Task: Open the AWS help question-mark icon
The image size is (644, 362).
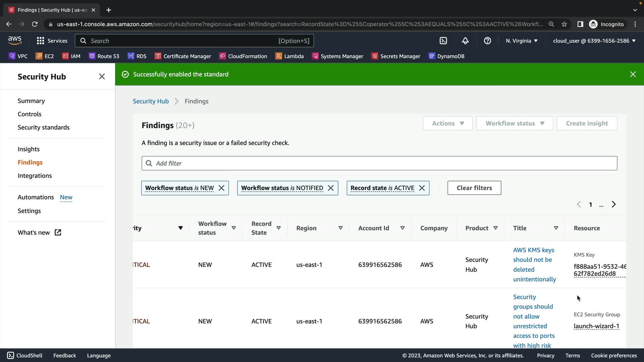Action: pyautogui.click(x=487, y=41)
